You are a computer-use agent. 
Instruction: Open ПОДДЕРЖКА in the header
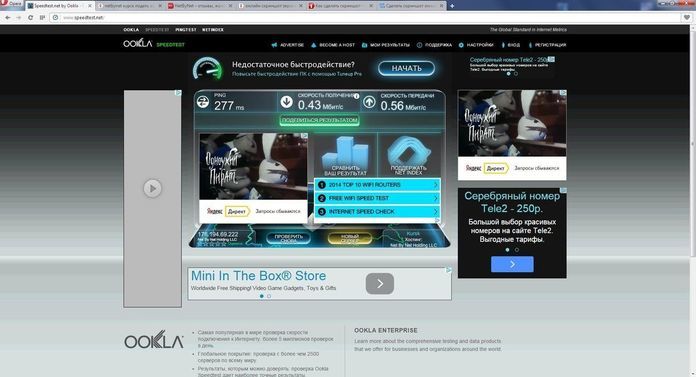pyautogui.click(x=434, y=45)
